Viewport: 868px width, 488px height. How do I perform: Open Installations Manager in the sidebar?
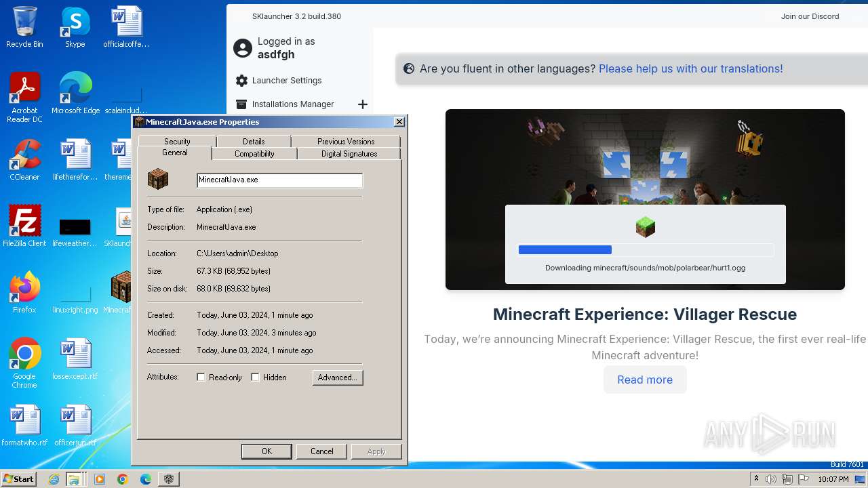tap(293, 104)
